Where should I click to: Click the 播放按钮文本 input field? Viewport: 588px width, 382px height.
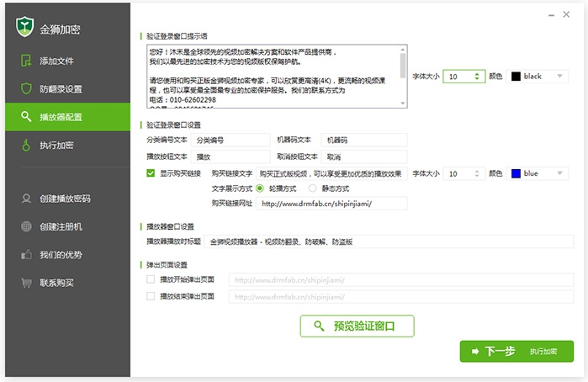tap(230, 157)
